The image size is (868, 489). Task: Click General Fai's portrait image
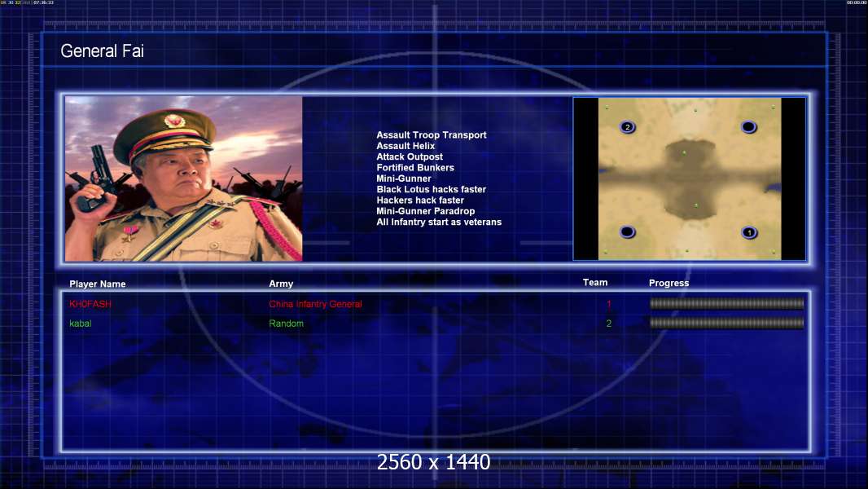coord(184,178)
